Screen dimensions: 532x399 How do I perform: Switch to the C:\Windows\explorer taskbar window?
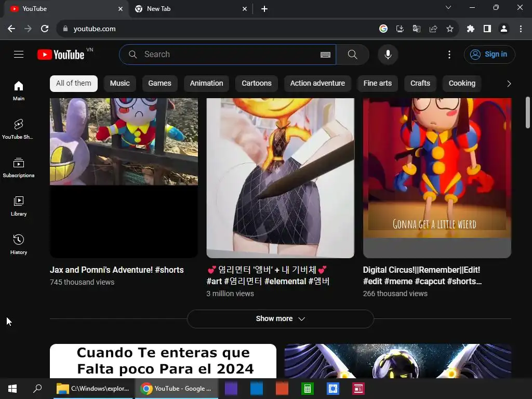pyautogui.click(x=93, y=389)
